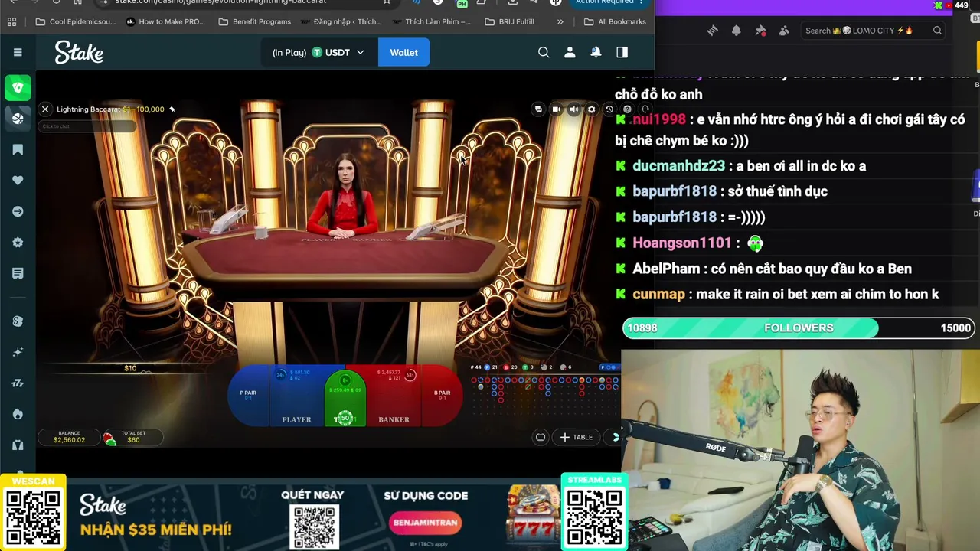Open the Stake user account menu

[570, 52]
